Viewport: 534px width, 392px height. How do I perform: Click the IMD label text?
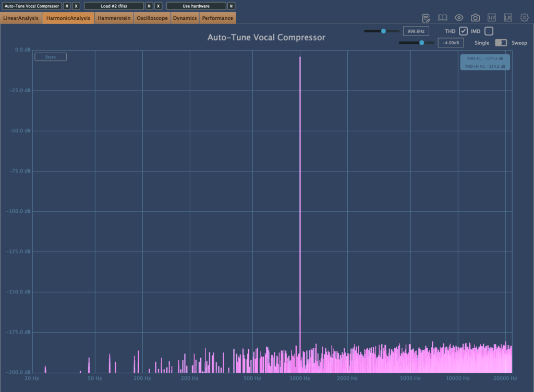(476, 31)
